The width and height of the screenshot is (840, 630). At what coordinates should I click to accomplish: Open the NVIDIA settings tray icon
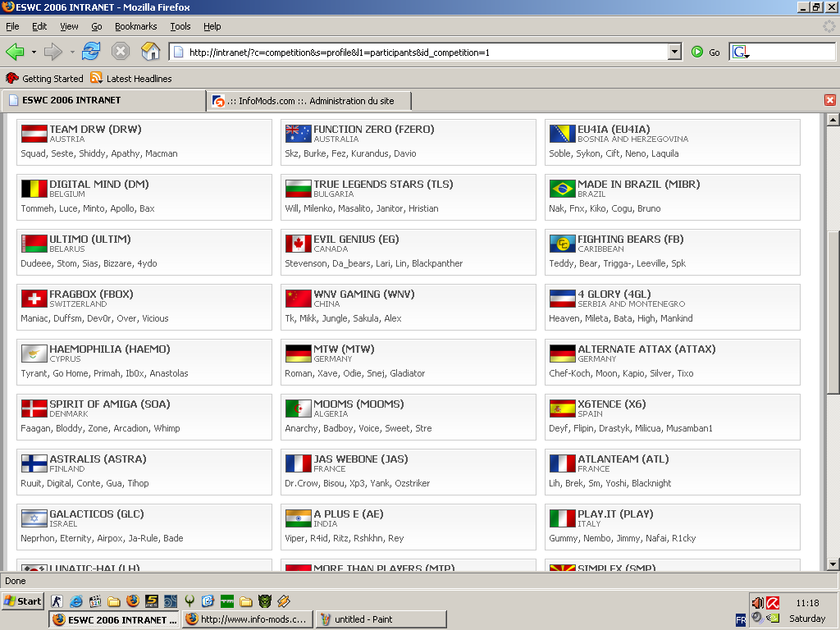pos(773,618)
